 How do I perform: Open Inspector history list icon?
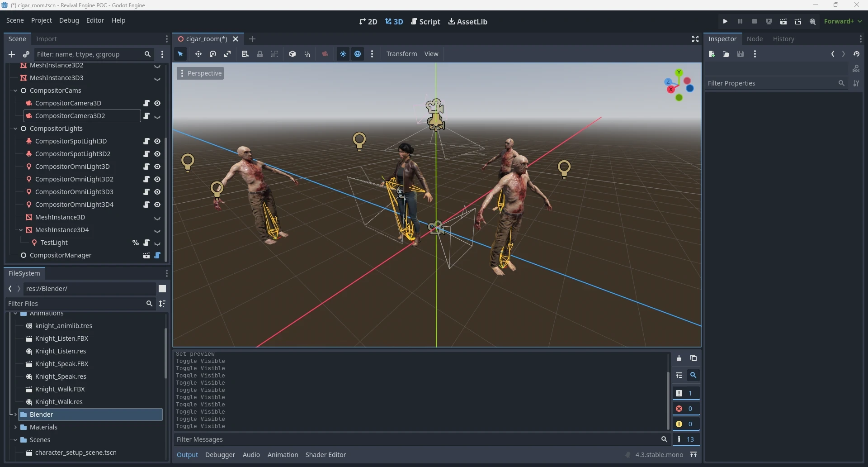pos(857,54)
